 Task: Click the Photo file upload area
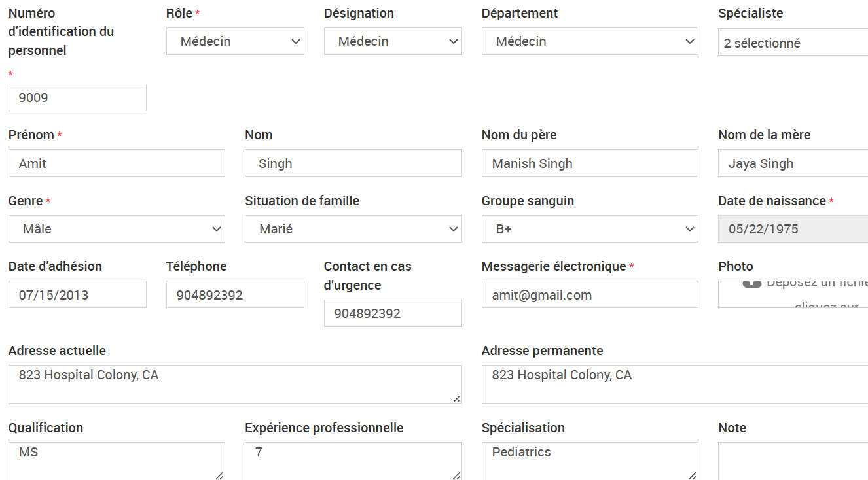(x=793, y=294)
